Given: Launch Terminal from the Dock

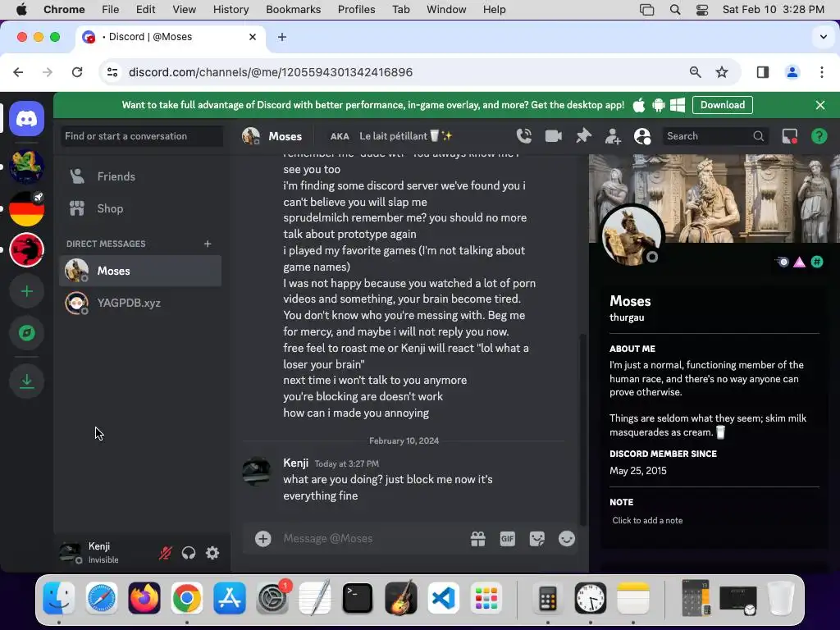Looking at the screenshot, I should click(x=358, y=598).
